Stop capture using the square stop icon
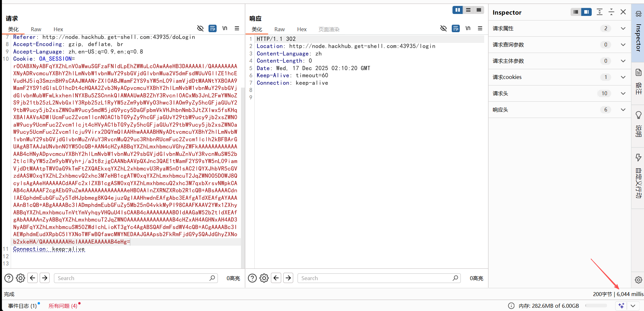Screen dimensions: 644x311 tap(478, 10)
